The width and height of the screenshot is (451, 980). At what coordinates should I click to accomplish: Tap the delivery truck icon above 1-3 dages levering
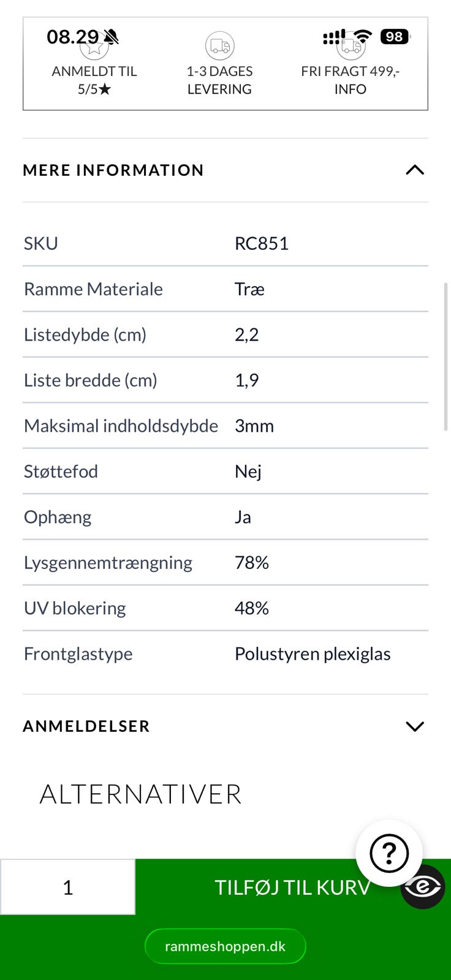[x=219, y=46]
